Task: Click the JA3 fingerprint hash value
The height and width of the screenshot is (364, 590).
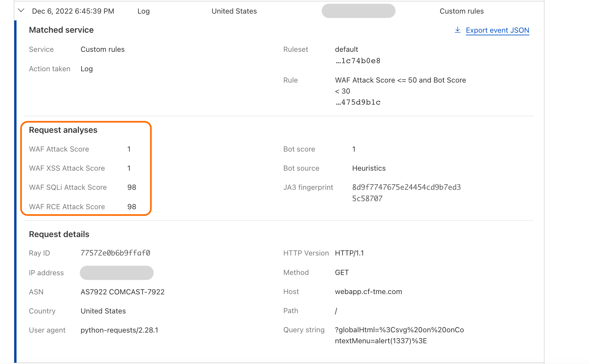Action: tap(406, 193)
